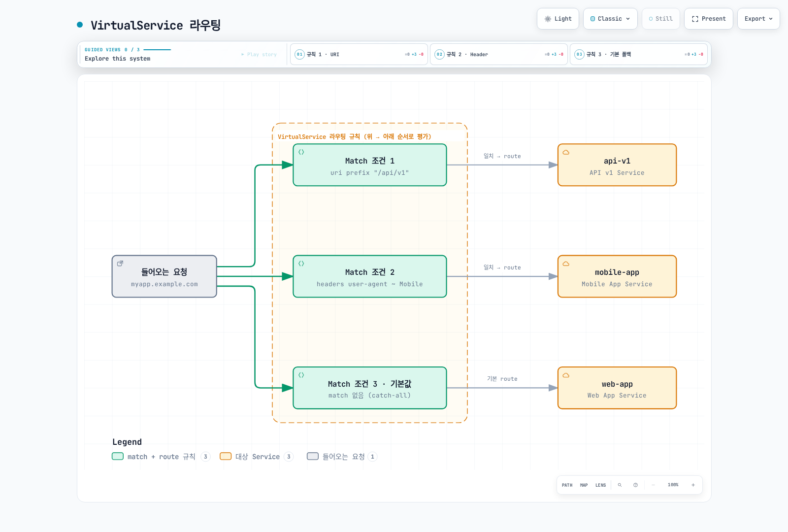Click the 일치 → route label near api-v1

(502, 156)
